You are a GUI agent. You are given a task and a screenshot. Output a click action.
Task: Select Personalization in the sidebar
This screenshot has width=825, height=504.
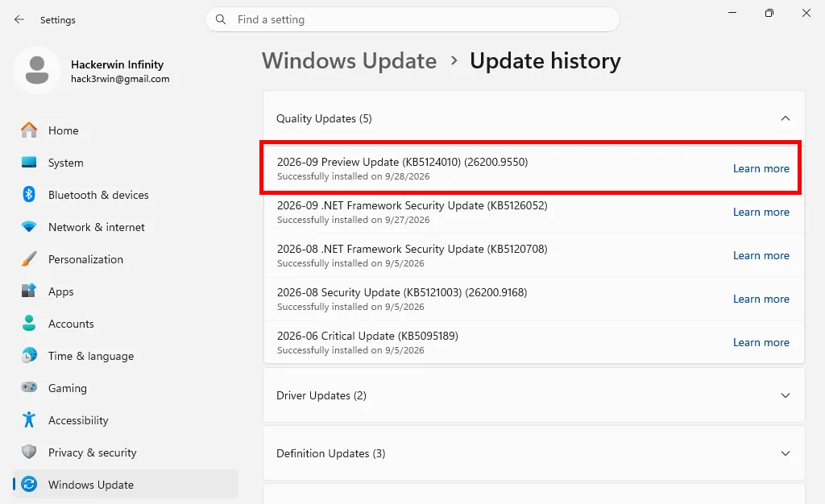coord(126,259)
